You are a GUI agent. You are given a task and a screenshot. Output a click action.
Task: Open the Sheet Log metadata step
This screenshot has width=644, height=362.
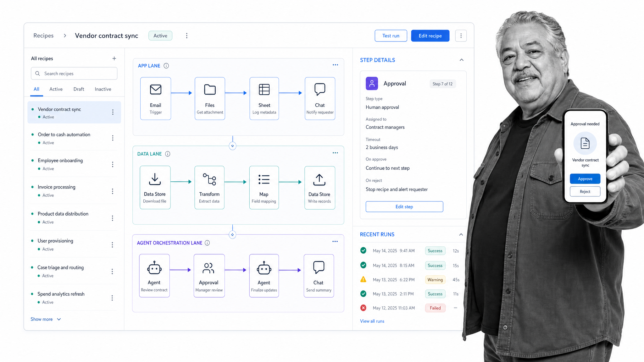click(264, 98)
